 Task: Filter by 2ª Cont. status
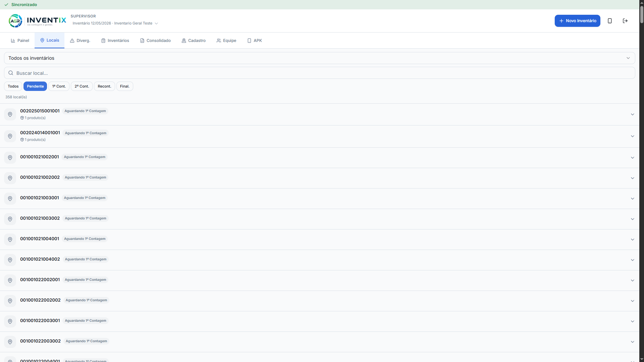(x=82, y=86)
